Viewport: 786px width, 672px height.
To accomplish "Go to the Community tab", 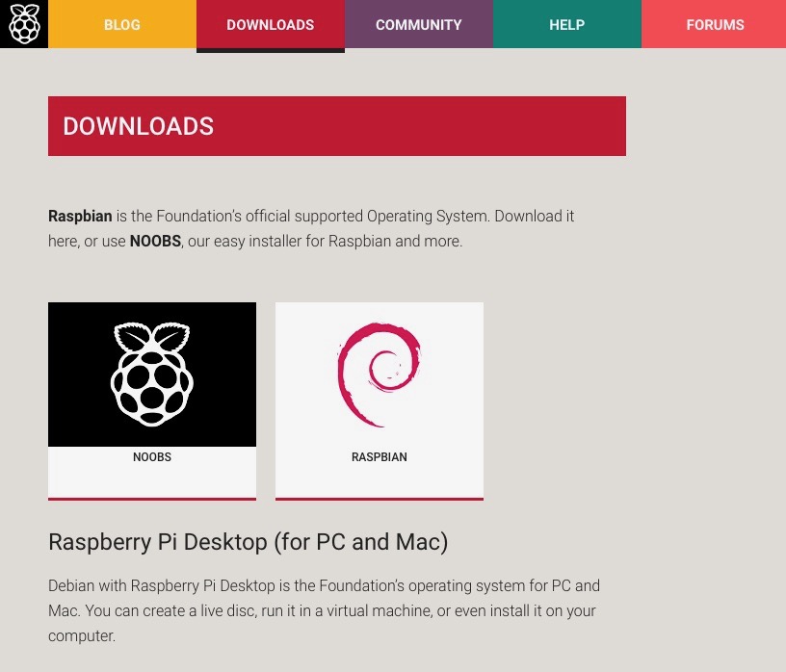I will pyautogui.click(x=419, y=24).
